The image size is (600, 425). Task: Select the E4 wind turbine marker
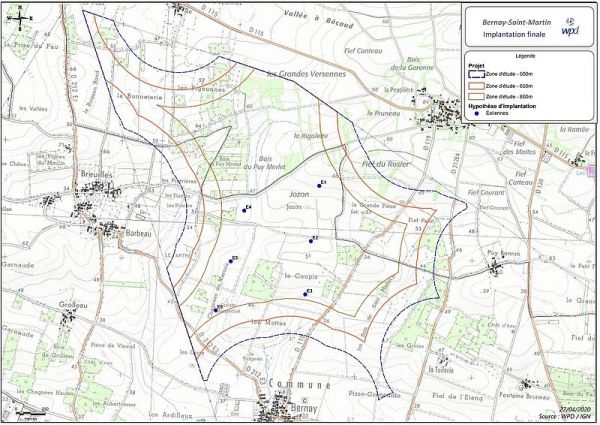(x=243, y=211)
